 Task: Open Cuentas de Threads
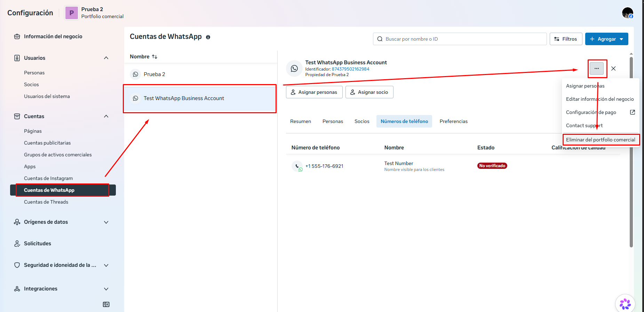(x=46, y=202)
